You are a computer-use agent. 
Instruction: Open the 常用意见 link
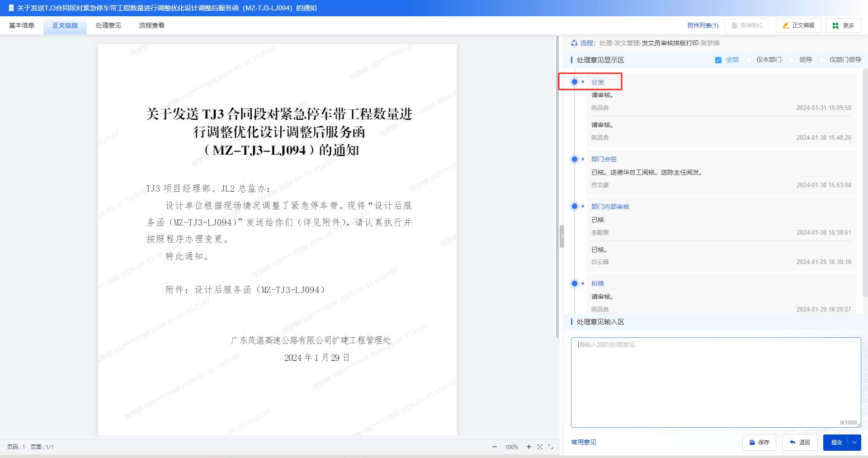(x=584, y=442)
